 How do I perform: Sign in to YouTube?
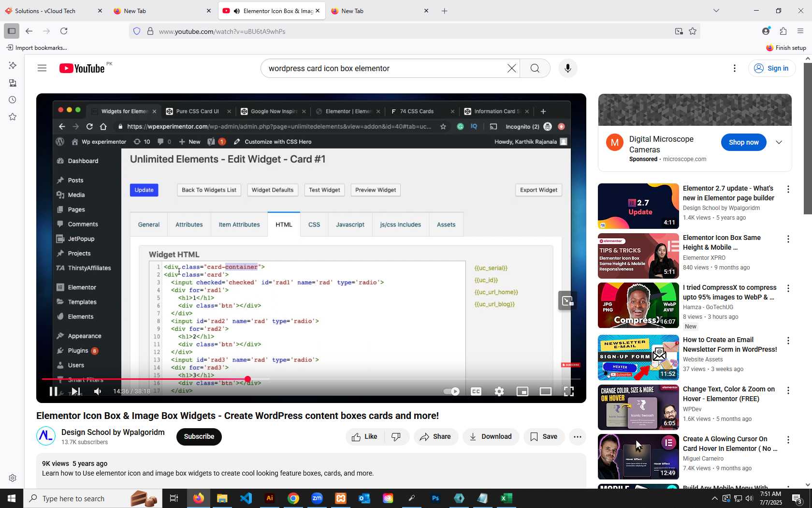[771, 68]
